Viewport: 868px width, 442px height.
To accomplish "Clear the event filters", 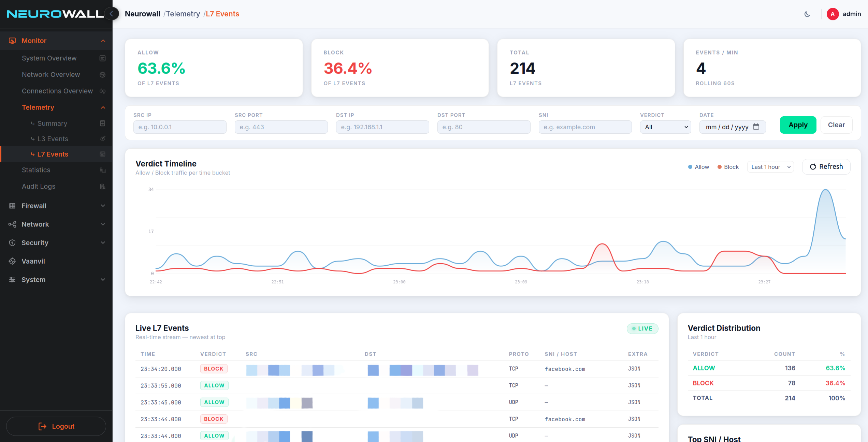I will 836,125.
